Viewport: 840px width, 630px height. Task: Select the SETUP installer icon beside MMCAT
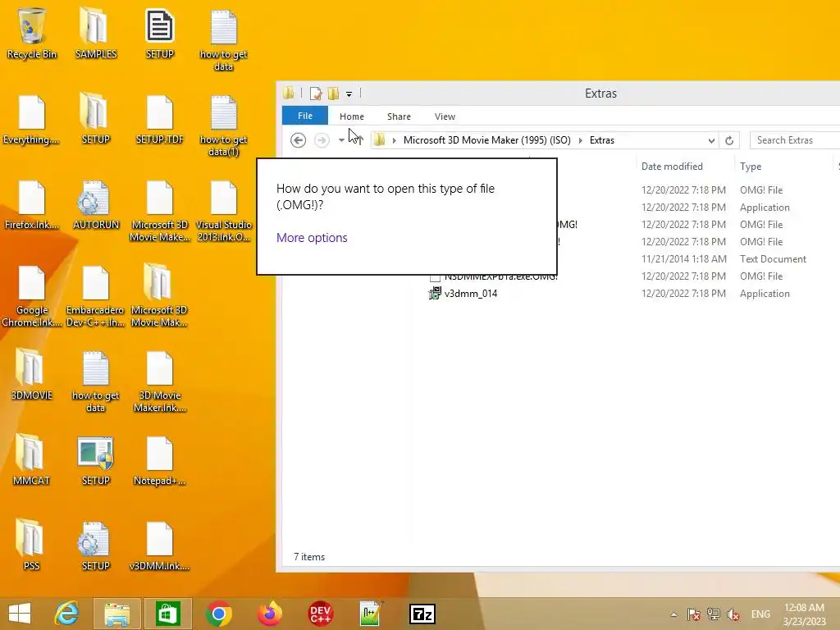pyautogui.click(x=95, y=460)
